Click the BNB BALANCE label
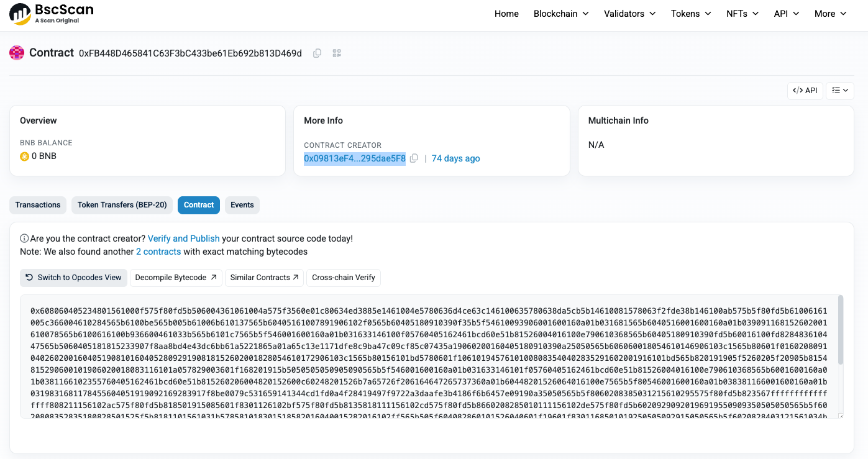868x459 pixels. (46, 143)
